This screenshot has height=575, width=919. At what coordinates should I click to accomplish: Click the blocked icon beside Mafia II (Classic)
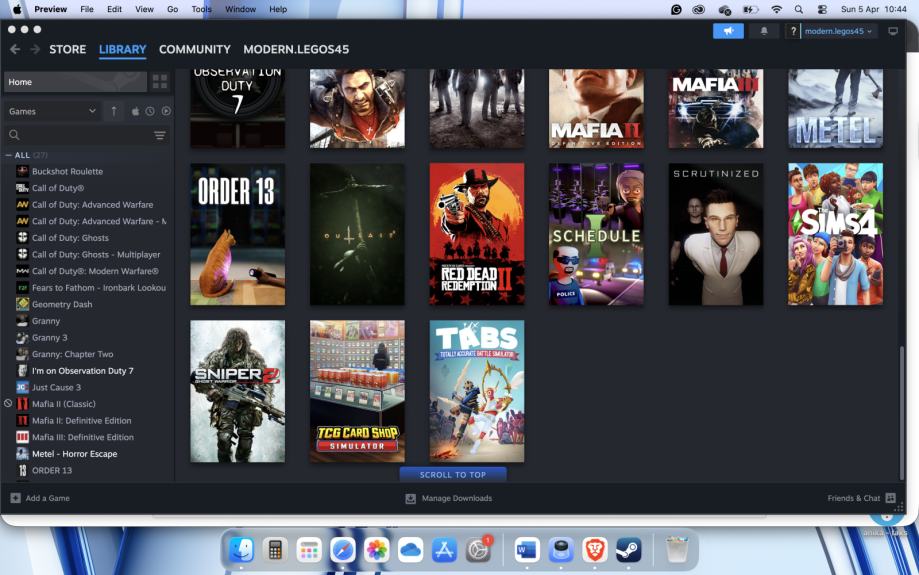(x=8, y=403)
